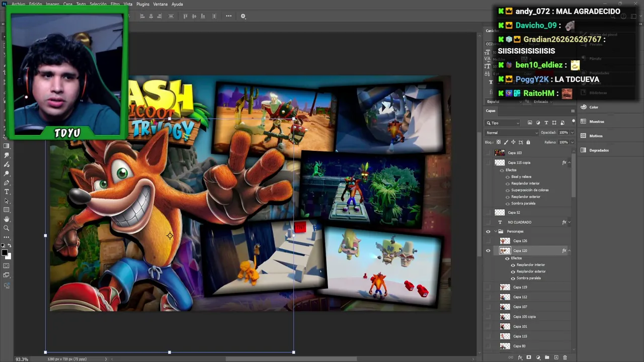The image size is (644, 362).
Task: Open the status bar info arrow
Action: tap(106, 359)
